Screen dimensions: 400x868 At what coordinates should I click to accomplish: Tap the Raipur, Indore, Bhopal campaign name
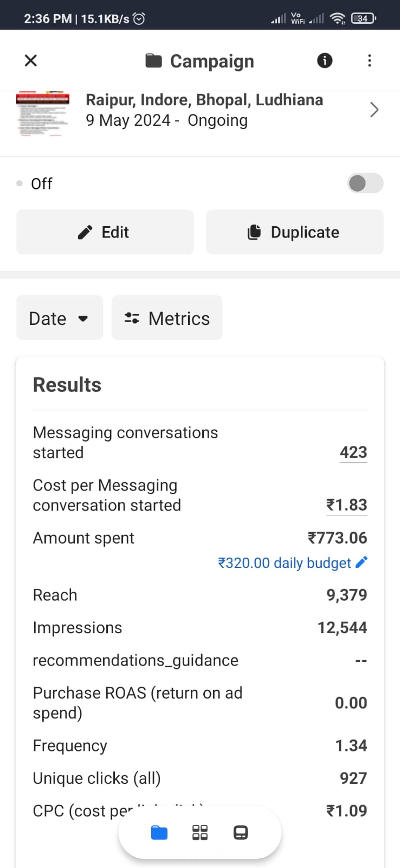coord(204,100)
